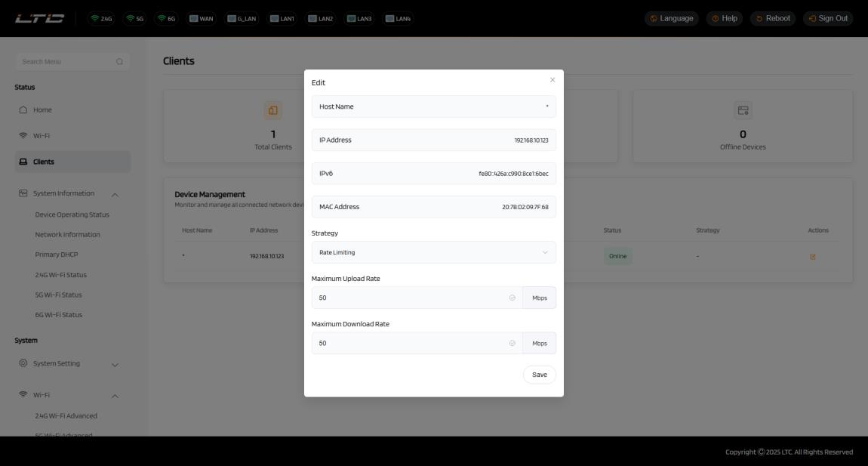Viewport: 868px width, 466px height.
Task: Expand the System Setting menu
Action: (x=115, y=364)
